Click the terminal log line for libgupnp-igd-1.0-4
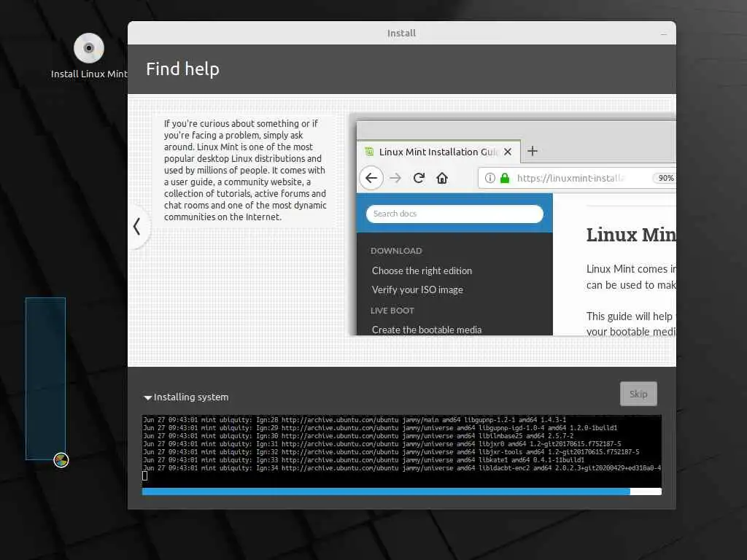The image size is (747, 560). pyautogui.click(x=380, y=427)
